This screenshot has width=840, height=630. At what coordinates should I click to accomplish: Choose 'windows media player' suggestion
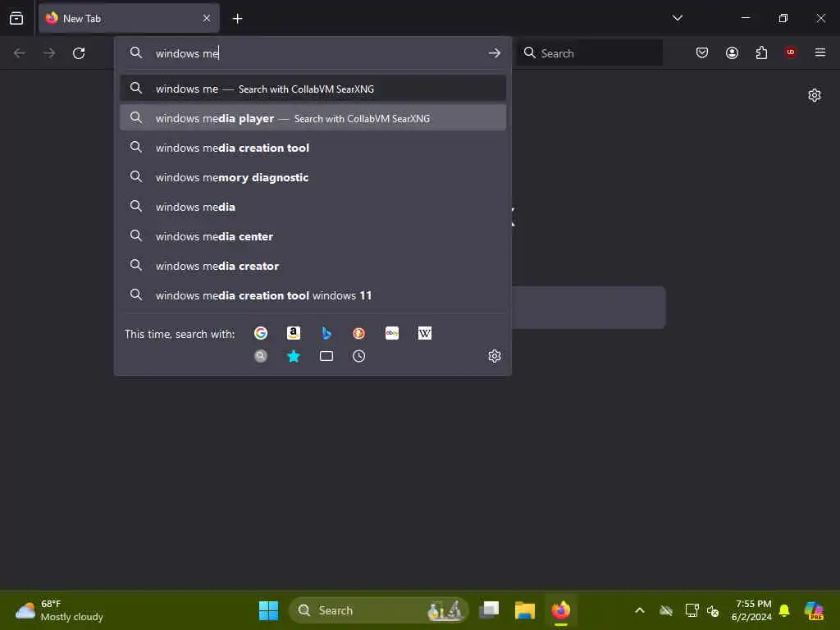pos(313,118)
